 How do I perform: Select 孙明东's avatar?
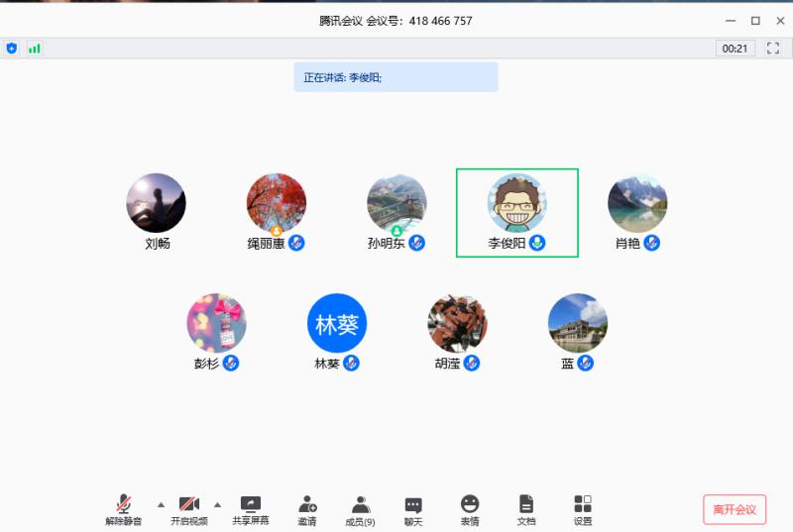coord(396,202)
